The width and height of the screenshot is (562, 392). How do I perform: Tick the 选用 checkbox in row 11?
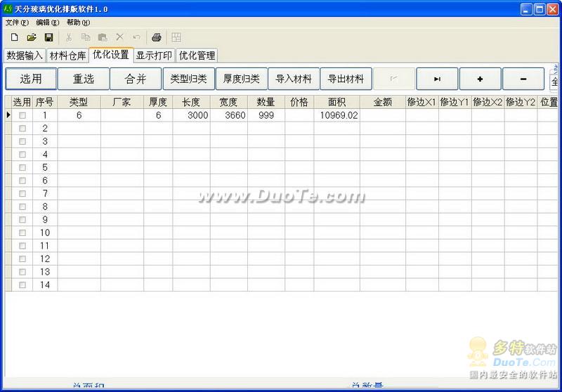tap(22, 246)
